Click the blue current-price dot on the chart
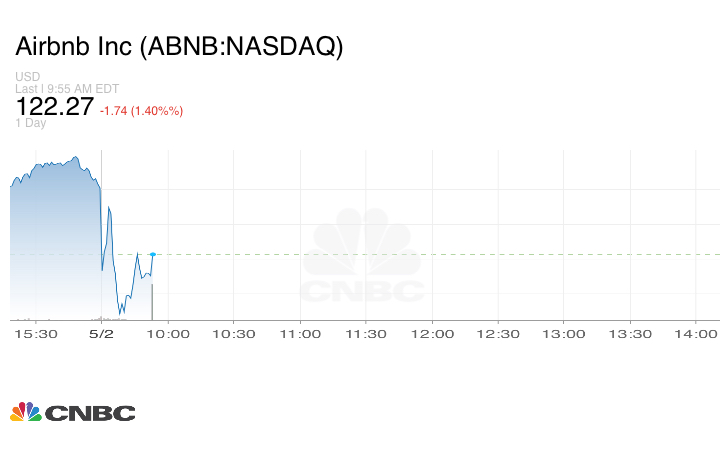 pyautogui.click(x=153, y=254)
